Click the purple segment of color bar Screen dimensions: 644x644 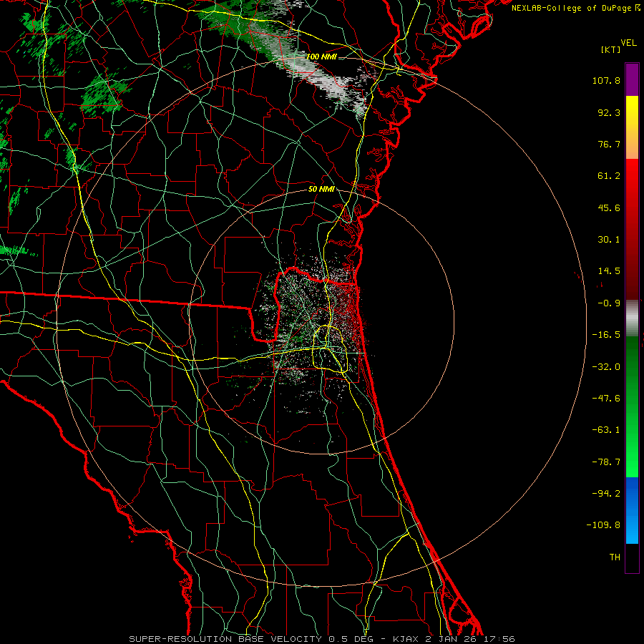click(632, 79)
